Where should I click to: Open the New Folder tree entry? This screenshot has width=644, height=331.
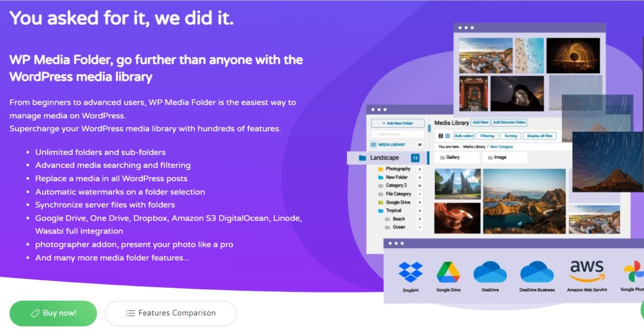(x=397, y=177)
